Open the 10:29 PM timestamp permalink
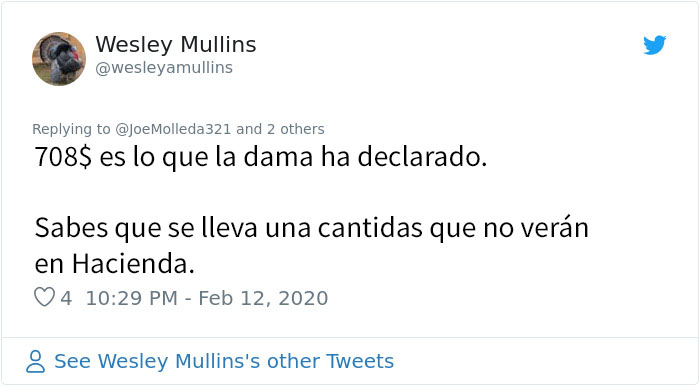 tap(132, 298)
